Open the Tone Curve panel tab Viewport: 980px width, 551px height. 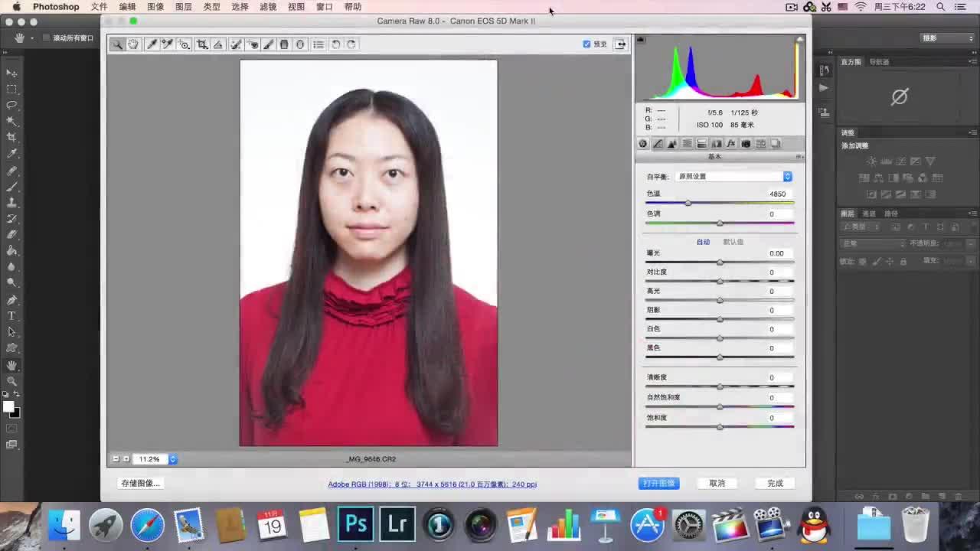[x=658, y=144]
